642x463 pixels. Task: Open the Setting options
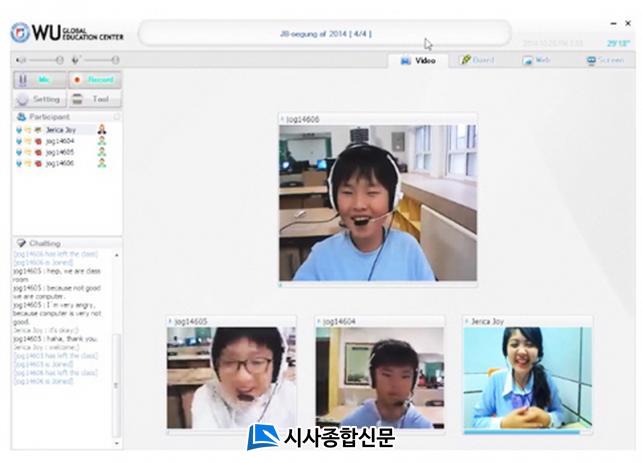(x=38, y=99)
